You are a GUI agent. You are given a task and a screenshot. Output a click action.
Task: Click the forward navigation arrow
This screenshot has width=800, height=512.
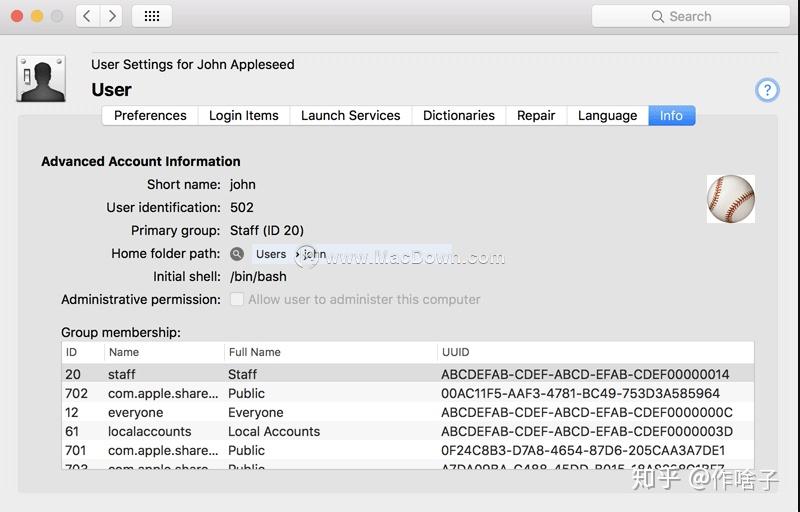111,16
